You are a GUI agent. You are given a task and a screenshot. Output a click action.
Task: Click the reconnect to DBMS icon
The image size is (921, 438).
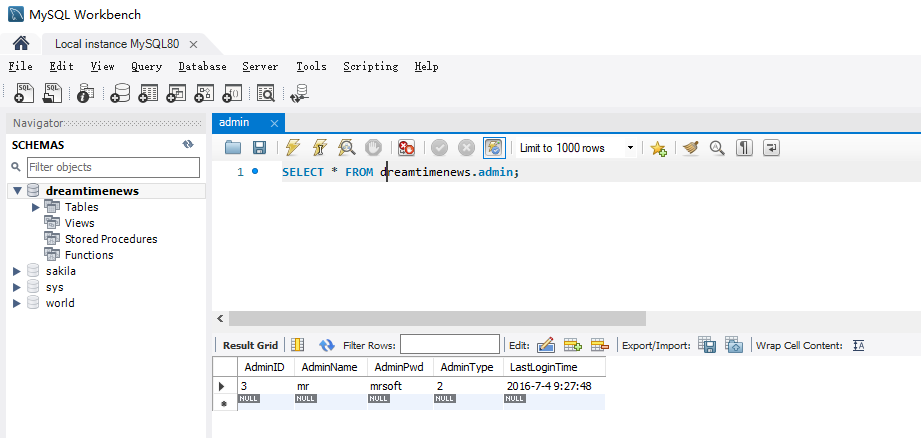pyautogui.click(x=300, y=93)
